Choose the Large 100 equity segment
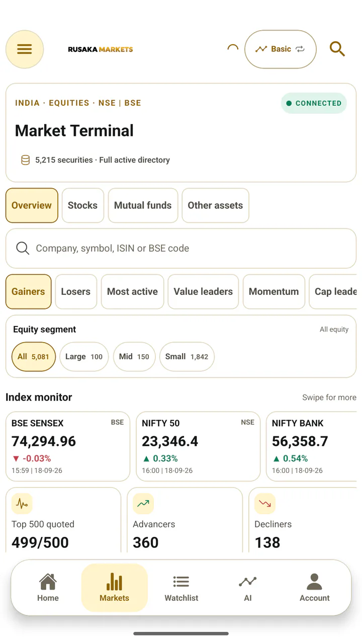This screenshot has height=644, width=362. coord(84,357)
